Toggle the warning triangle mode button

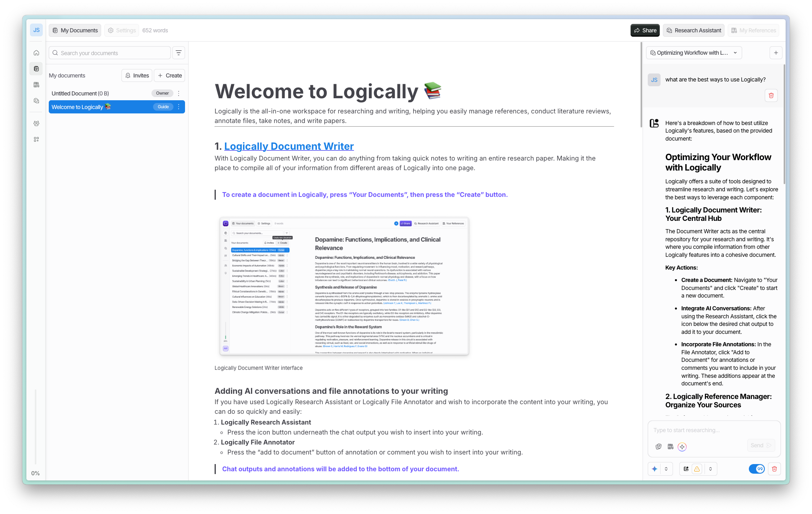coord(697,469)
